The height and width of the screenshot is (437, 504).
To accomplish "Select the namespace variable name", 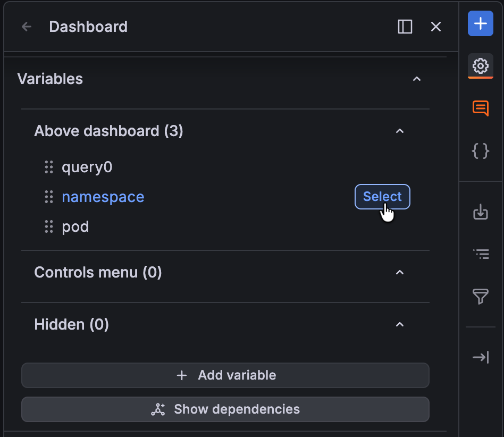I will [103, 197].
